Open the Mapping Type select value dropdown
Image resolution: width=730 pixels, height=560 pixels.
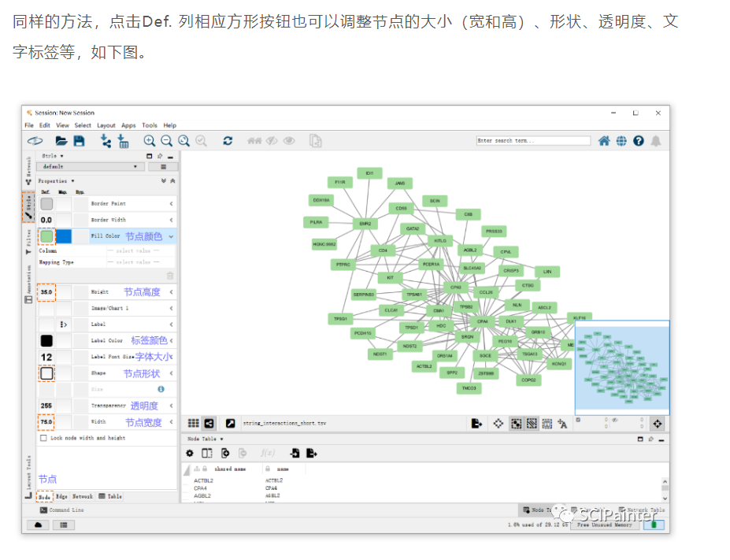pos(141,262)
